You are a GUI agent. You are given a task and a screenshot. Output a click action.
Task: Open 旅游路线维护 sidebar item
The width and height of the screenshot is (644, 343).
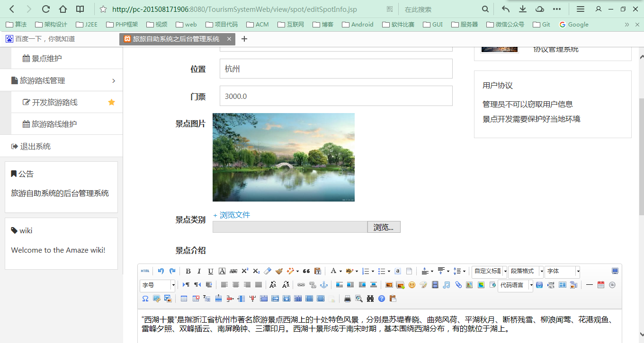click(67, 124)
